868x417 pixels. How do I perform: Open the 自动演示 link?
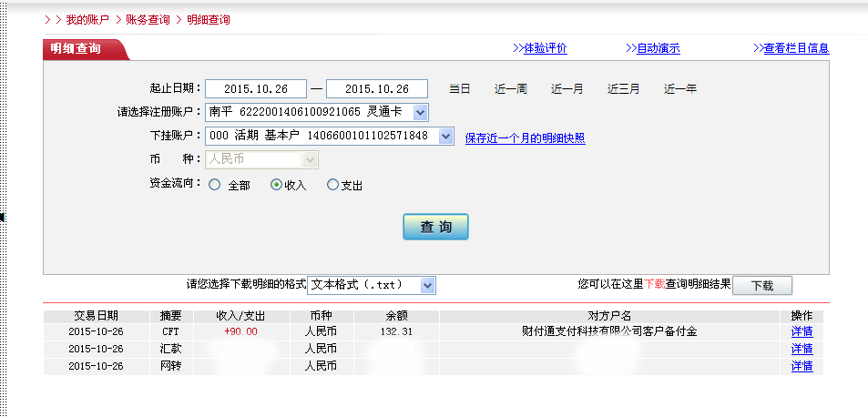(x=653, y=48)
